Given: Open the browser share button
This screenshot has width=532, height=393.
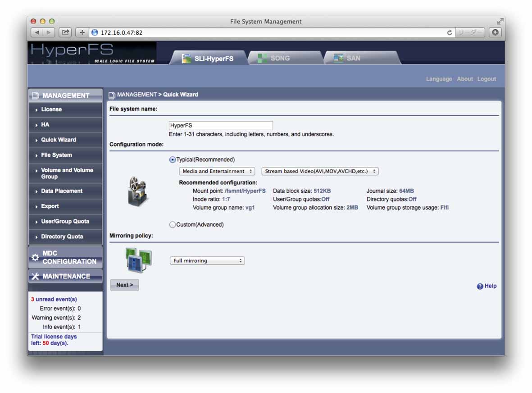Looking at the screenshot, I should [65, 32].
